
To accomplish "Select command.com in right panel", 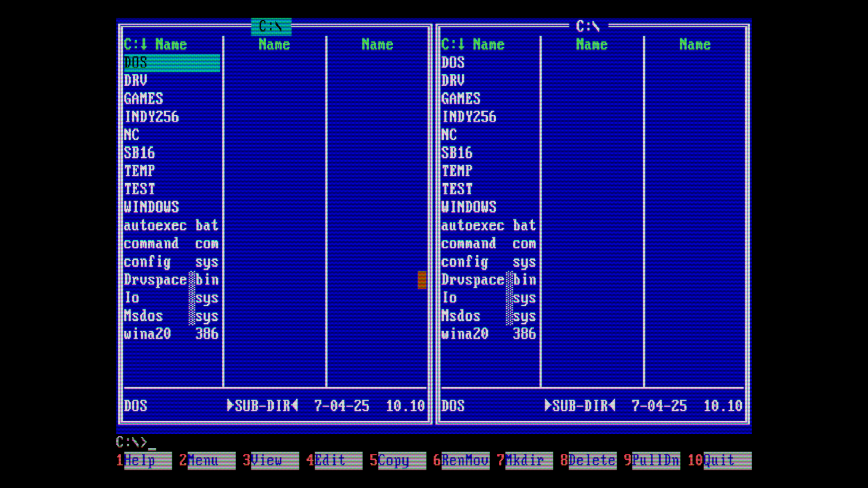I will coord(489,244).
